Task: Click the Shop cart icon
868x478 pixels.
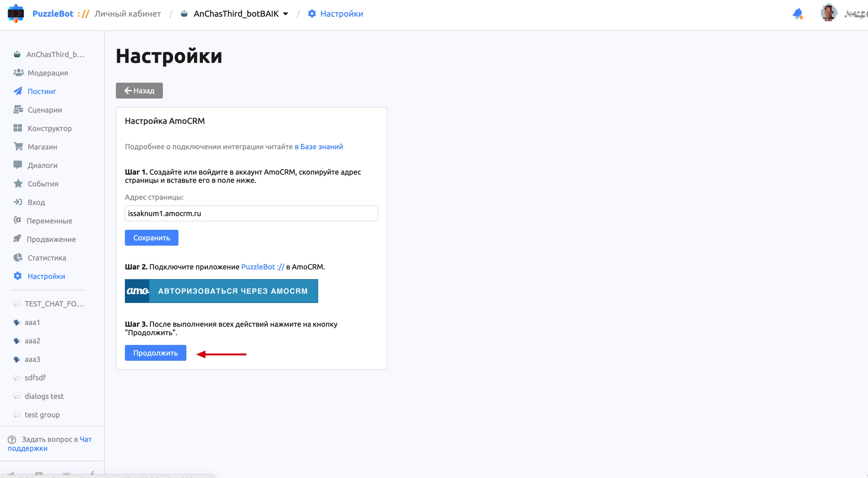Action: (18, 146)
